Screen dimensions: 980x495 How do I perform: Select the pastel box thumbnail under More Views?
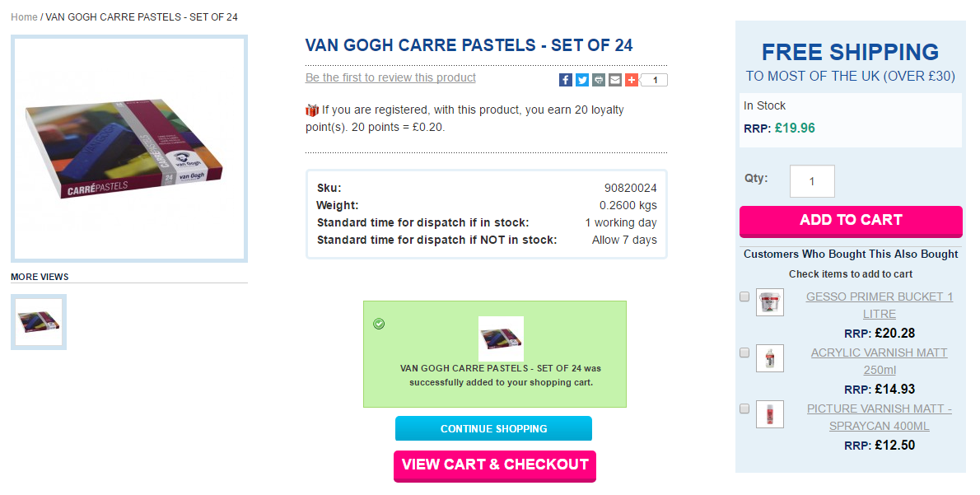(39, 322)
